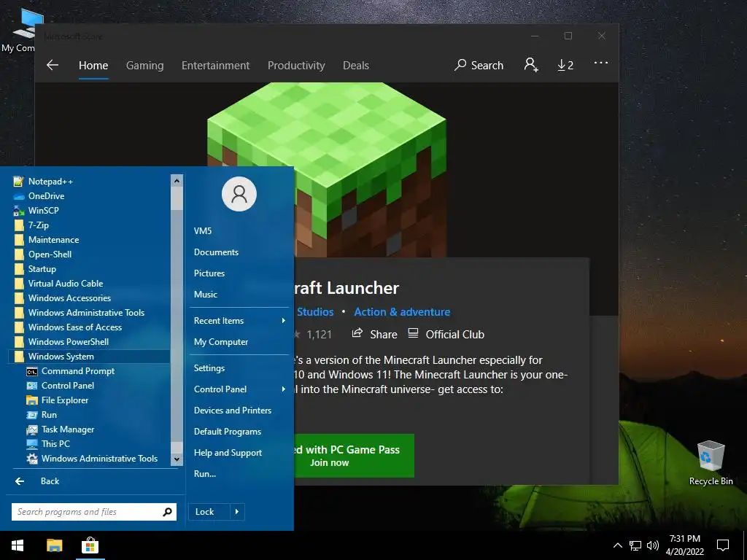The width and height of the screenshot is (747, 560).
Task: Expand Control Panel submenu in right column
Action: click(239, 389)
